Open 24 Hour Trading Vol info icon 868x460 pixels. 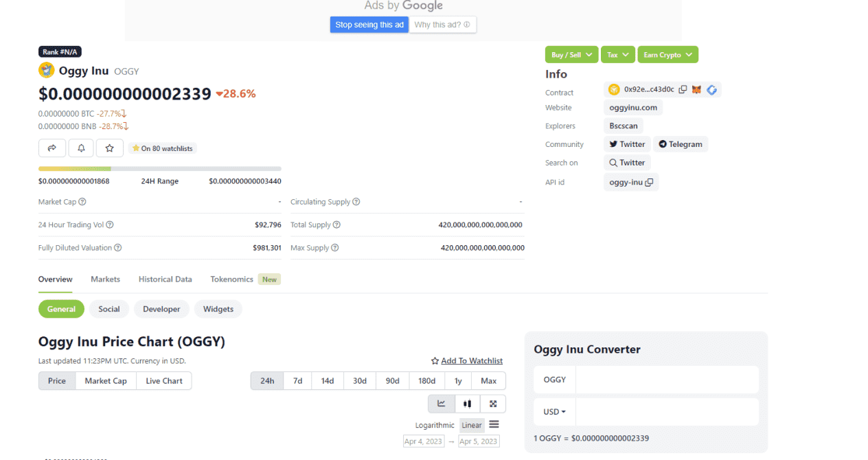[110, 225]
